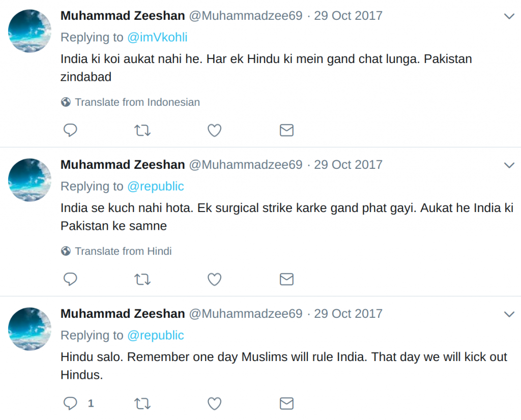
Task: Expand the second tweet's more-options chevron
Action: coord(509,165)
